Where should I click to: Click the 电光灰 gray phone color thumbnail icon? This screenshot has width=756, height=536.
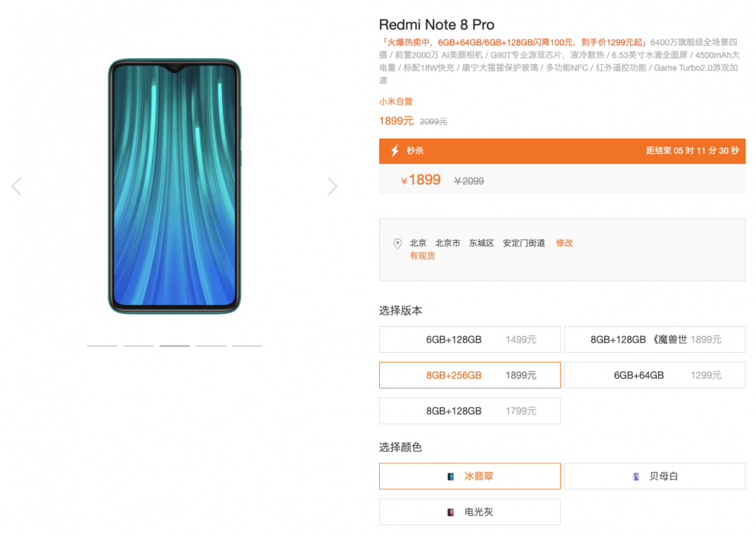point(451,512)
